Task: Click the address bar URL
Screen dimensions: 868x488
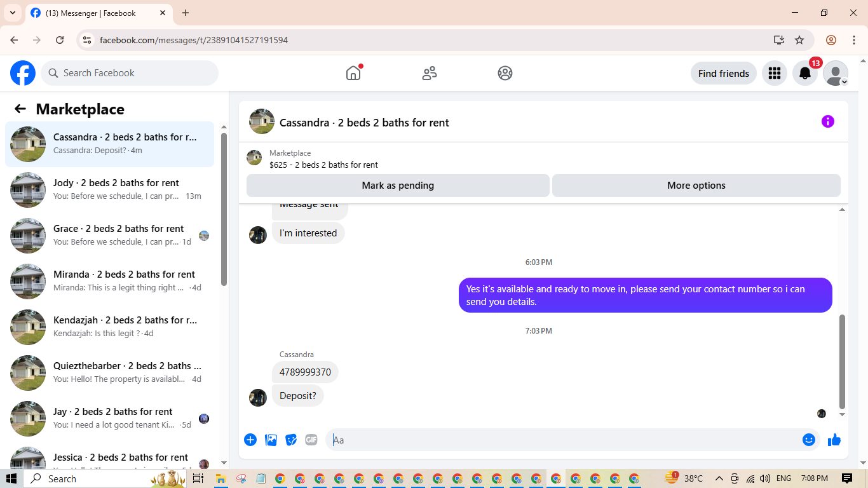Action: (x=194, y=40)
